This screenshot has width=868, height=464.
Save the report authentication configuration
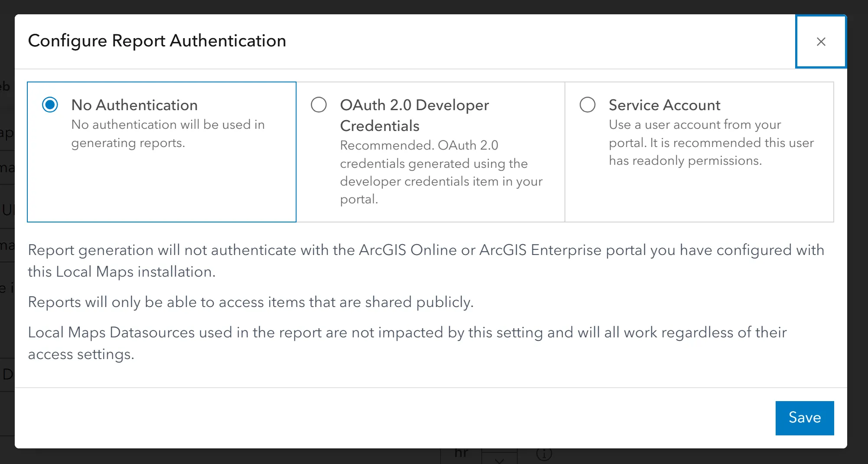click(x=805, y=418)
